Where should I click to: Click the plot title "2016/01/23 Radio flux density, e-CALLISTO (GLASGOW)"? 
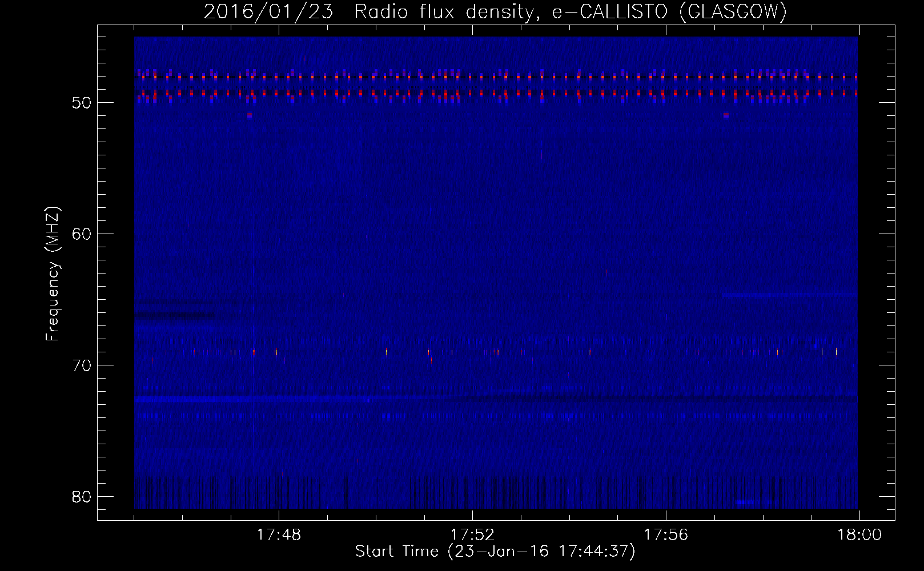(x=495, y=12)
